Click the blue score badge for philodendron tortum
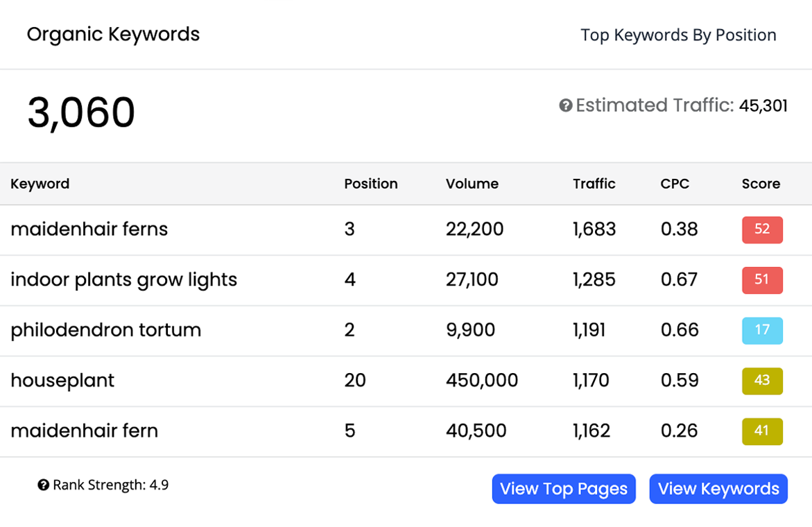The image size is (812, 527). [762, 331]
